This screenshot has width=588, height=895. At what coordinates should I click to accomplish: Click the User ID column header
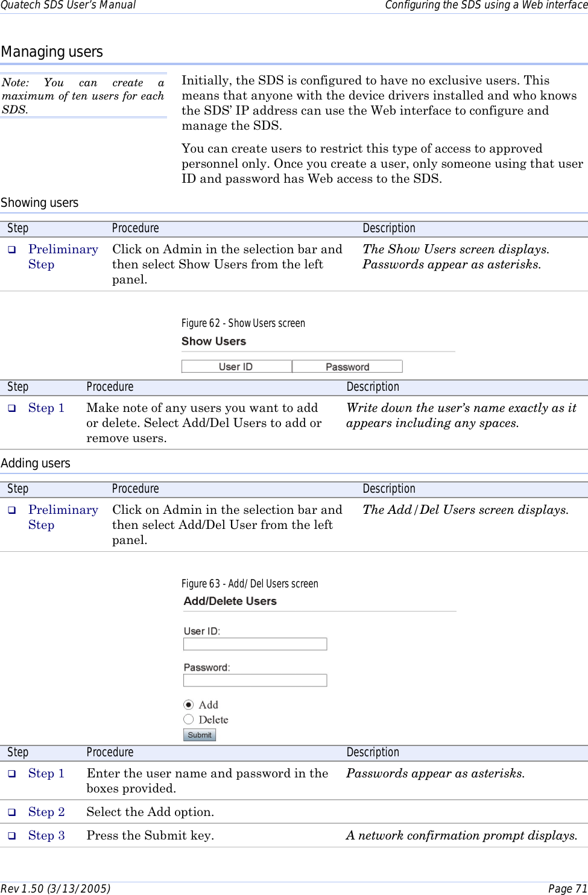(236, 366)
